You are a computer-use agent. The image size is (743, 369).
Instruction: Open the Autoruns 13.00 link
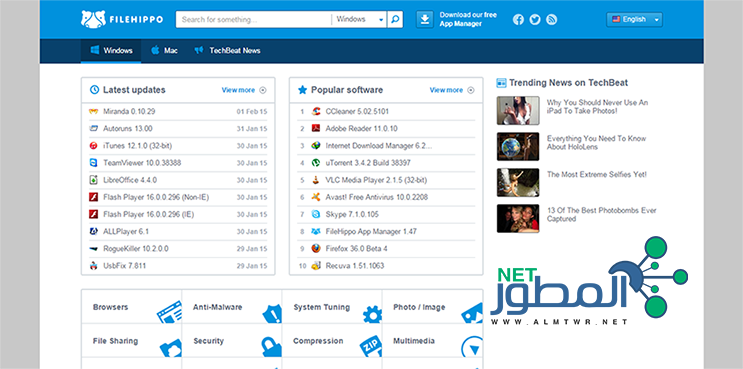(128, 128)
